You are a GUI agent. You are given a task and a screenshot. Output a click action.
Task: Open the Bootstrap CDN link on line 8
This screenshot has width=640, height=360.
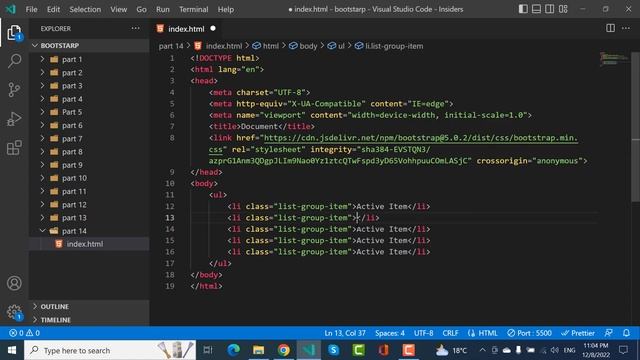[x=420, y=138]
